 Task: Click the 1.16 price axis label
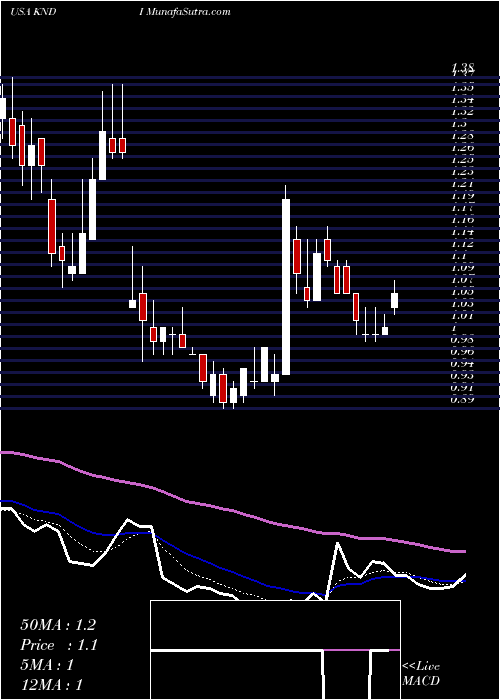pos(462,220)
